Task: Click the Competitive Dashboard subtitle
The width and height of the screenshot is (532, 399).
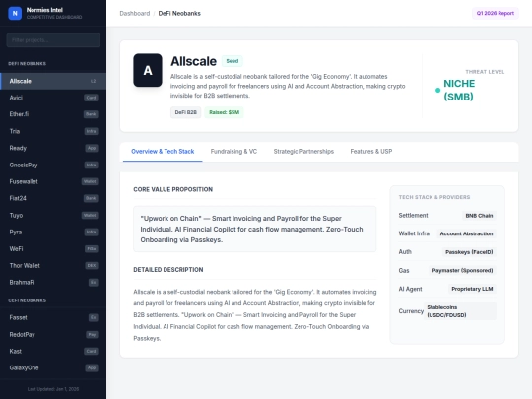Action: [54, 17]
